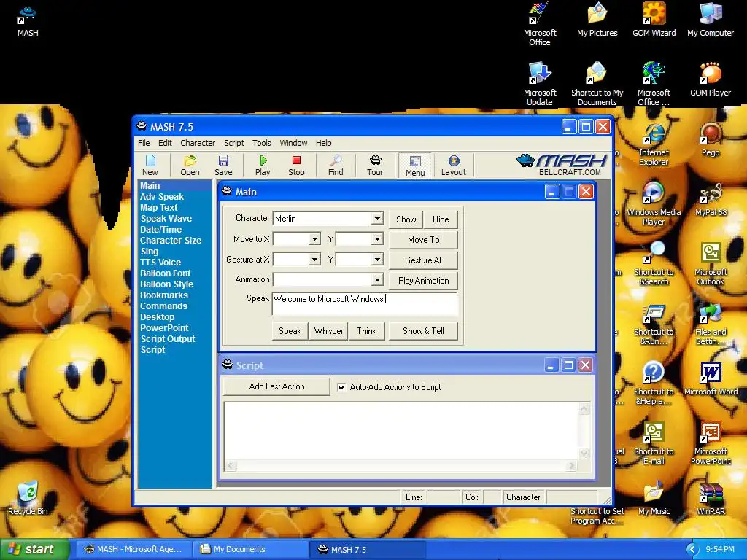Image resolution: width=747 pixels, height=560 pixels.
Task: Select the My Music desktop icon
Action: click(x=654, y=499)
